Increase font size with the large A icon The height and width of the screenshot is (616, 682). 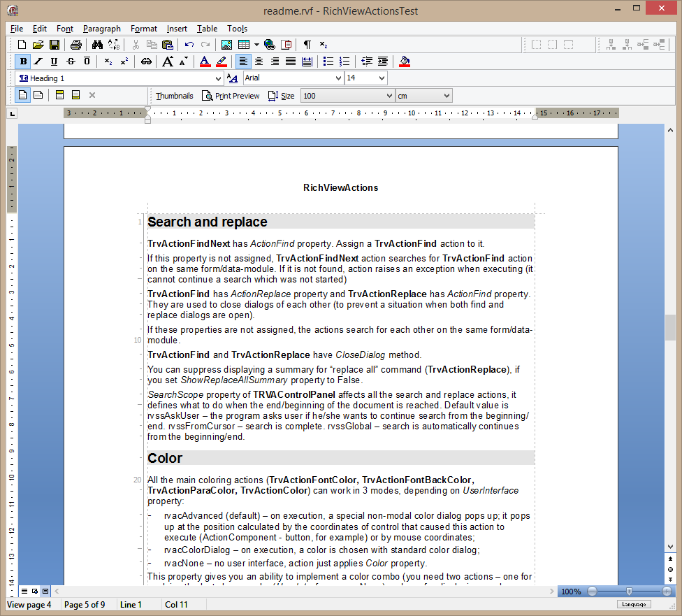point(168,62)
